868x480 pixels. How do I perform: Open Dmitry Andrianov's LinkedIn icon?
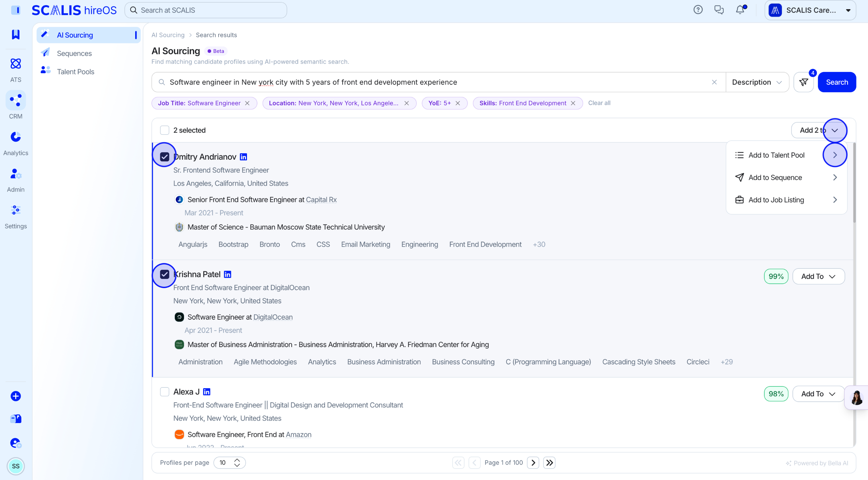[x=243, y=157]
